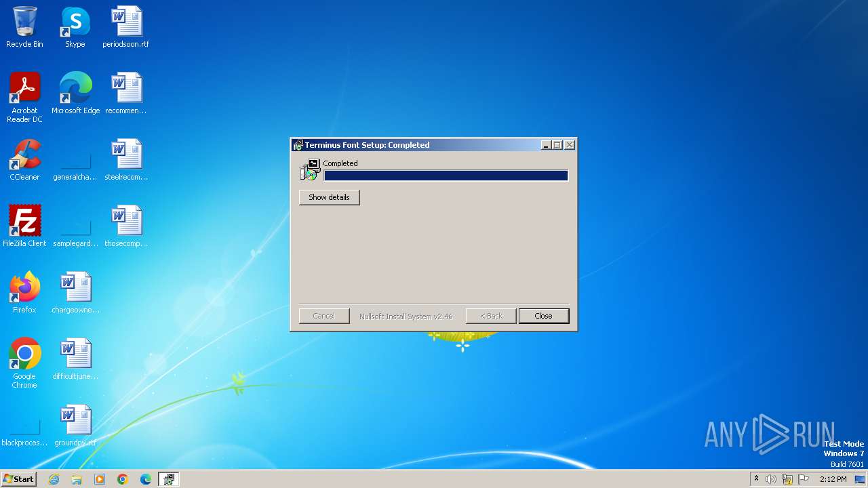Minimize the Terminus Font Setup window
The height and width of the screenshot is (488, 868).
546,145
